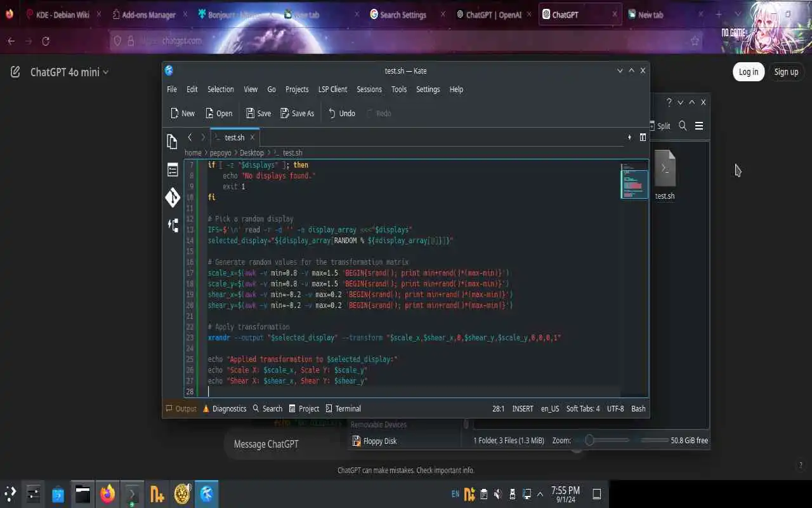Toggle the Search panel
Image resolution: width=812 pixels, height=508 pixels.
(x=267, y=409)
